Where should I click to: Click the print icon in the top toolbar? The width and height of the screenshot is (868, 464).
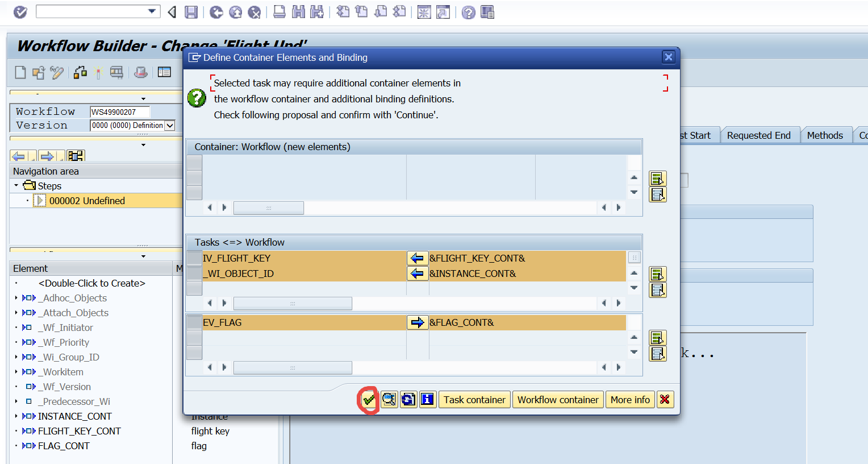tap(279, 11)
